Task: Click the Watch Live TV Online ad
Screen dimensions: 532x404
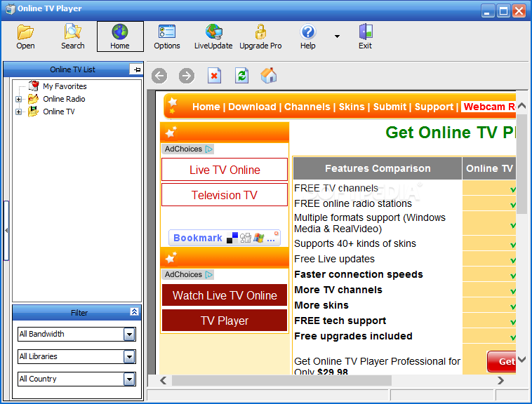Action: coord(225,295)
